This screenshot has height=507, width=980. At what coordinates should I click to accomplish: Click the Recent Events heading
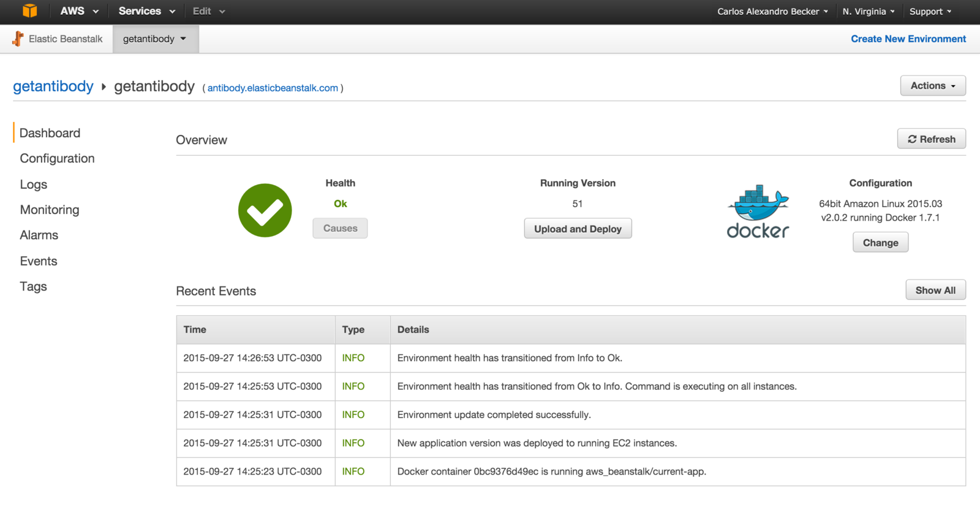tap(216, 291)
